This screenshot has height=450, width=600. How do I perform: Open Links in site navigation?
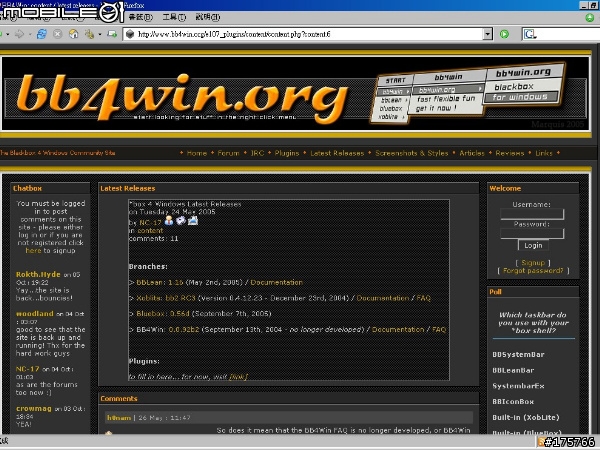click(544, 153)
